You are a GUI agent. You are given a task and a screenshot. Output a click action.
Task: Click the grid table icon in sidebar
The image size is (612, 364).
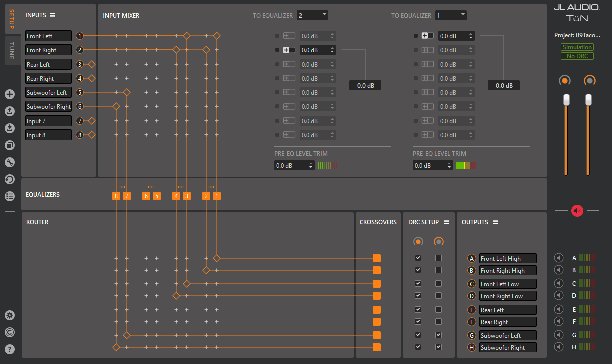[x=10, y=196]
